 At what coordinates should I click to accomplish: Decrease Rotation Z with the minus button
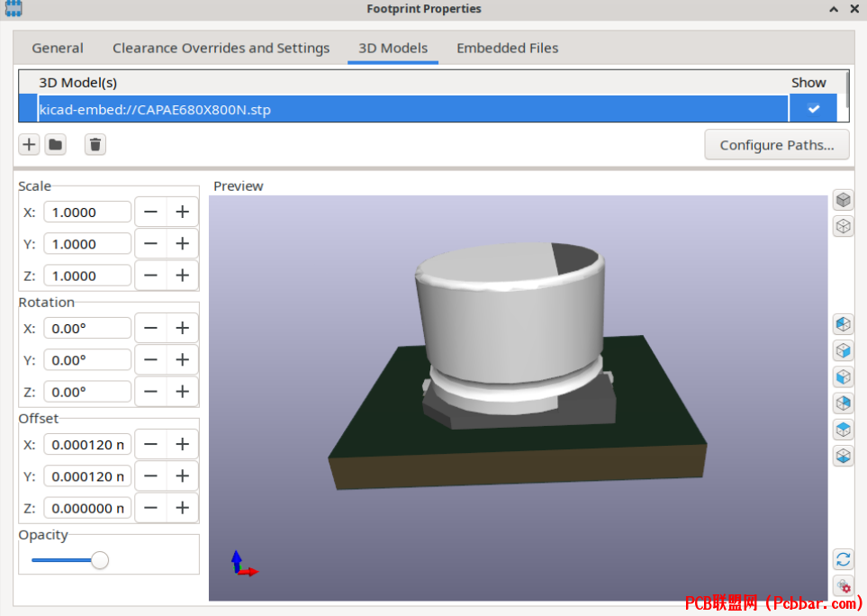point(150,392)
